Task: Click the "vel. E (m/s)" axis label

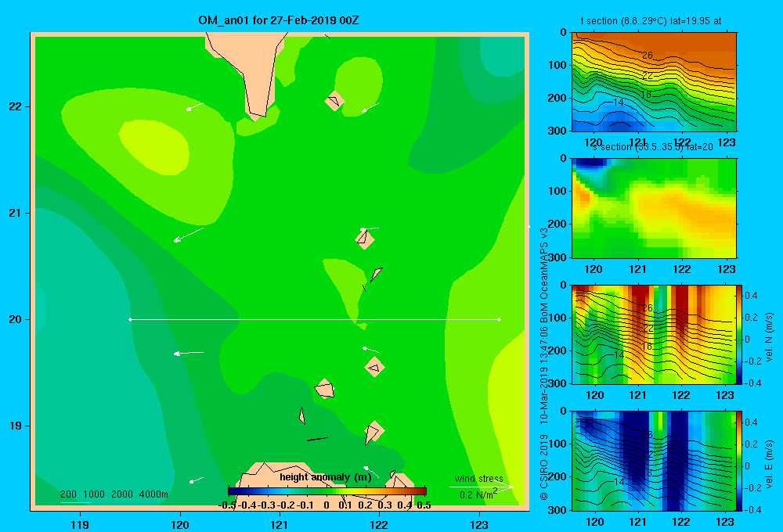Action: tap(769, 463)
